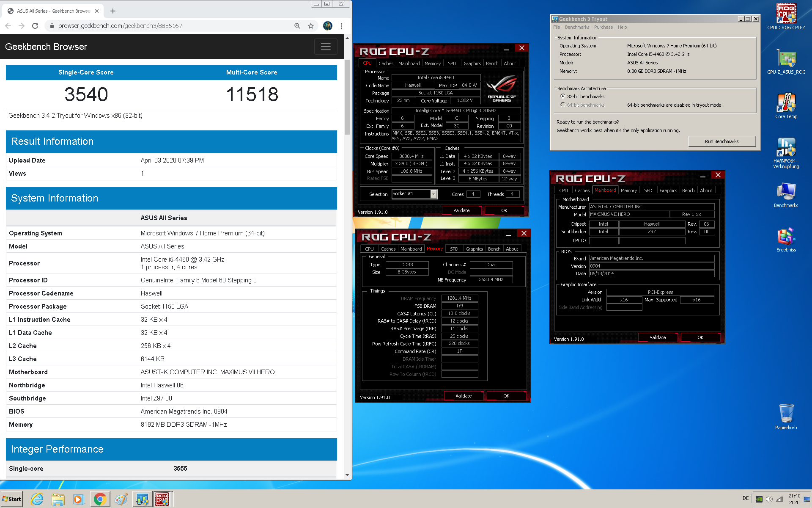
Task: Click the volume icon in the system tray
Action: pyautogui.click(x=769, y=499)
